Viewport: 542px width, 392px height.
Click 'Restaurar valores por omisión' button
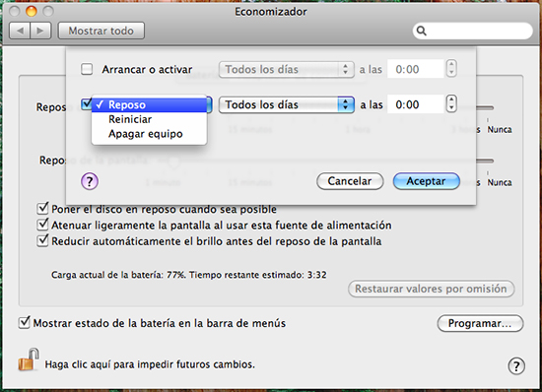click(x=431, y=289)
